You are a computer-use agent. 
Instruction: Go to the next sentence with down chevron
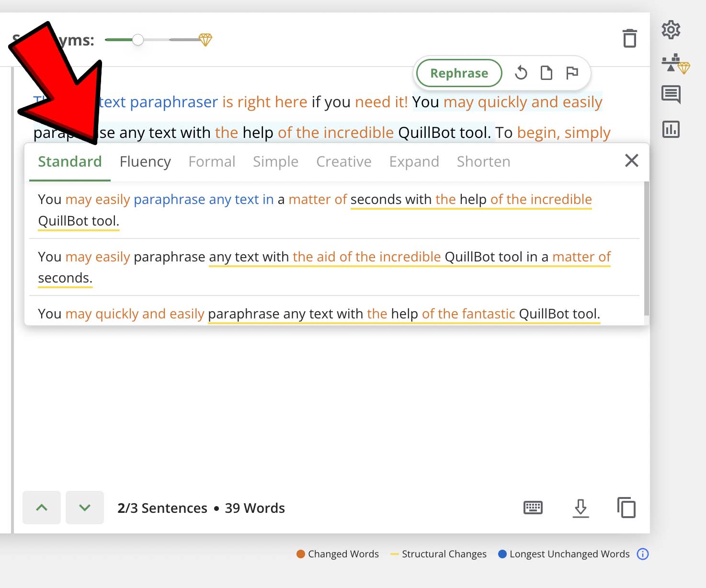(x=85, y=508)
